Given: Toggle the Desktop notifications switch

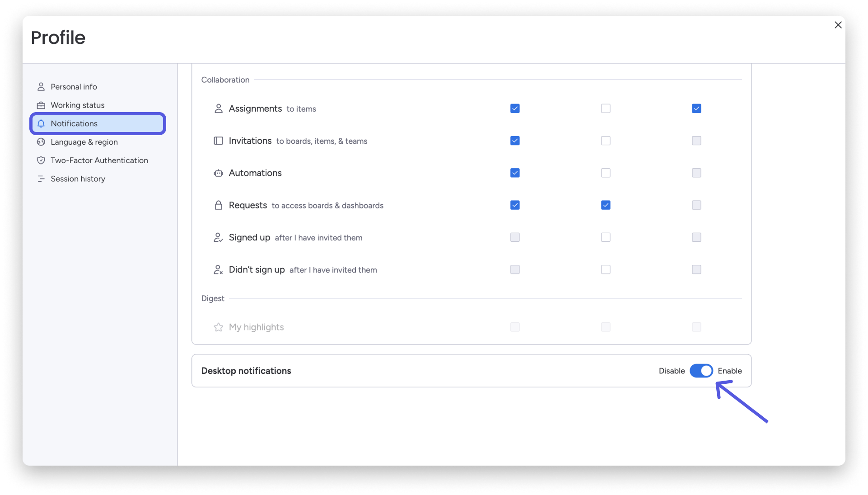Looking at the screenshot, I should [x=701, y=371].
